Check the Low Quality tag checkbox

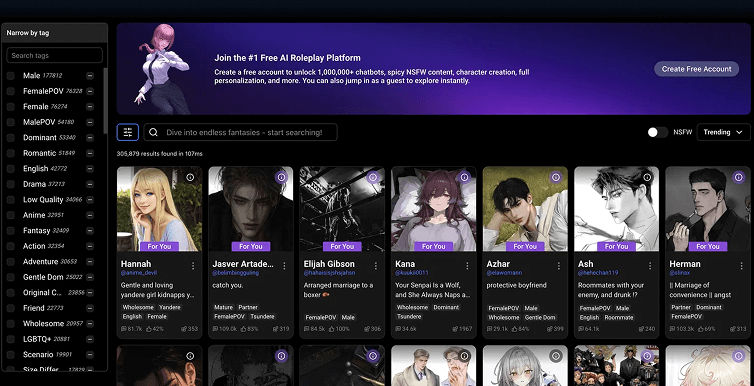pos(11,199)
